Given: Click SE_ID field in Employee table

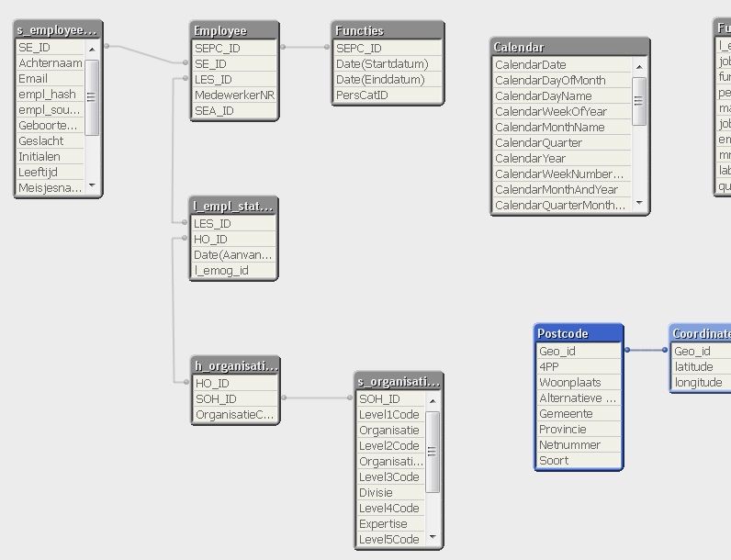Looking at the screenshot, I should 234,64.
